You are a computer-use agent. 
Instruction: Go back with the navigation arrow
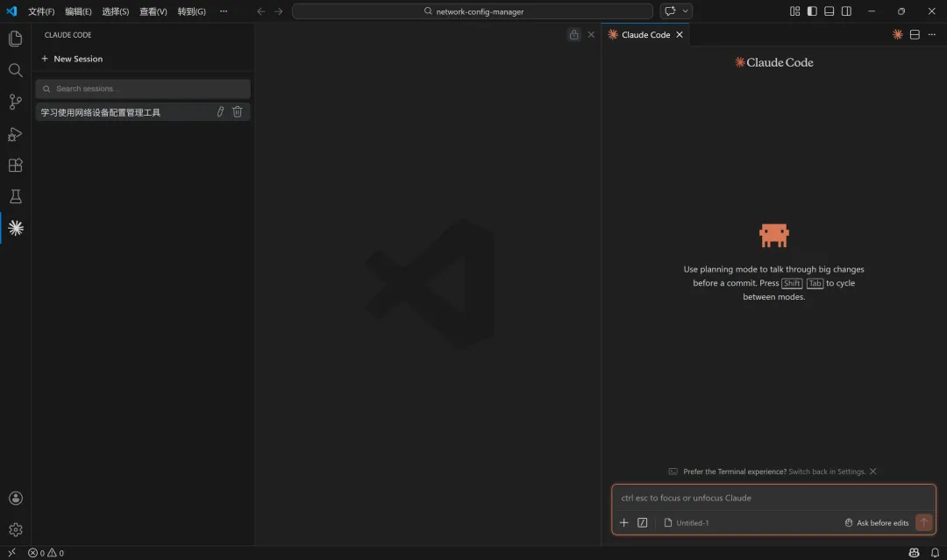[261, 11]
